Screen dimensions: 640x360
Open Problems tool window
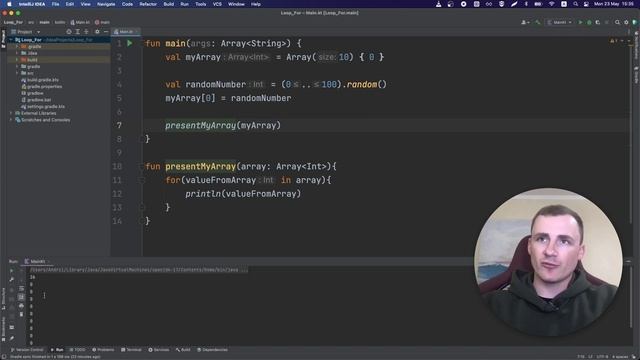103,350
